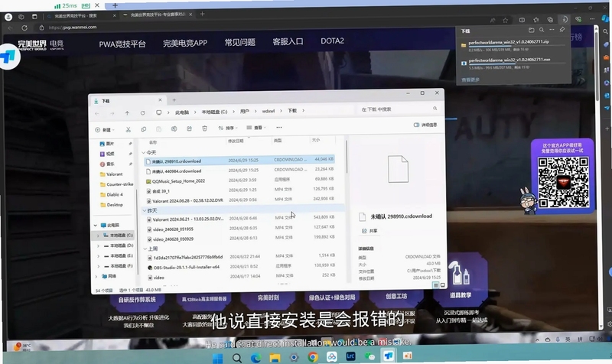
Task: Open the Windows Start menu
Action: tap(217, 358)
